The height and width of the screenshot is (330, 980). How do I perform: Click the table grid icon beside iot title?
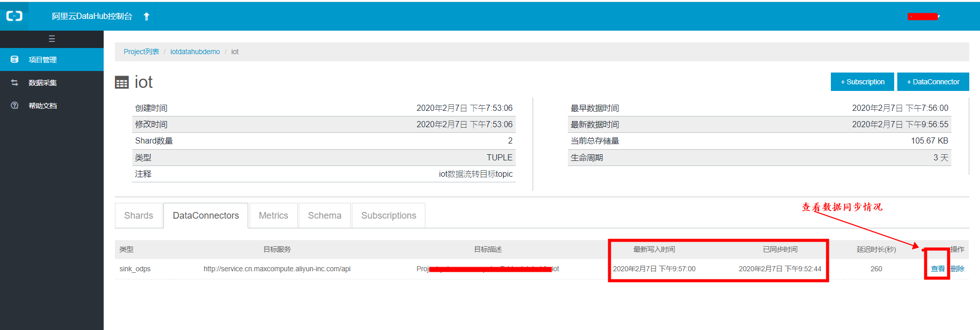coord(122,83)
